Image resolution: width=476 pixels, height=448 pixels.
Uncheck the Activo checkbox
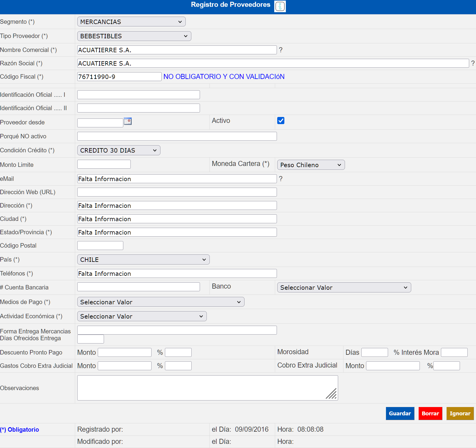281,121
